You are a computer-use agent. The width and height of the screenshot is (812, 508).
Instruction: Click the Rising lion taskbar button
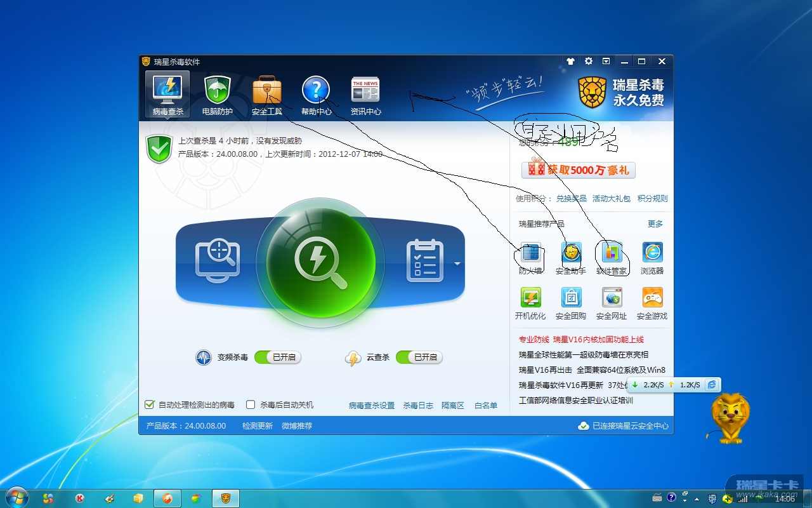(x=225, y=498)
